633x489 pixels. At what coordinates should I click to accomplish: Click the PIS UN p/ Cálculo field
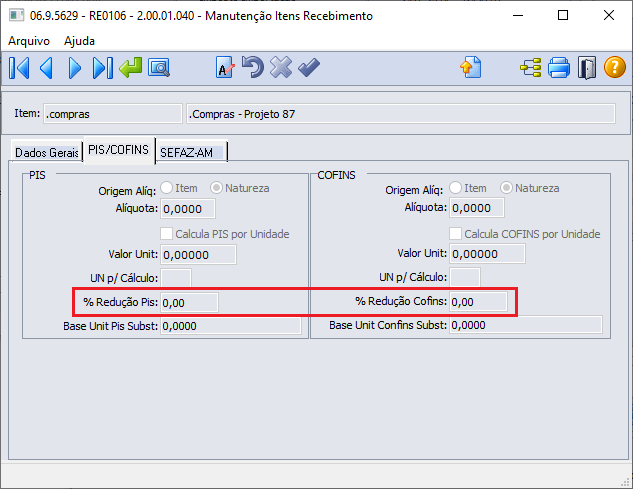pos(176,278)
